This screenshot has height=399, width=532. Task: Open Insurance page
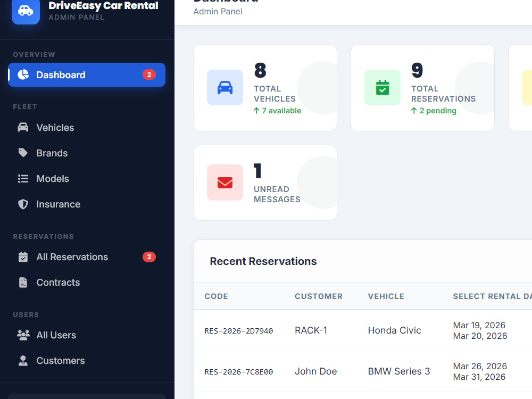coord(87,204)
